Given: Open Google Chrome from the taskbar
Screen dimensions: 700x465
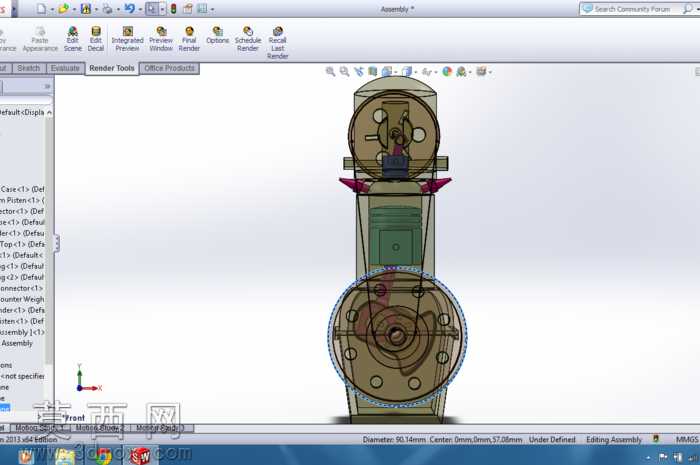Looking at the screenshot, I should point(102,456).
